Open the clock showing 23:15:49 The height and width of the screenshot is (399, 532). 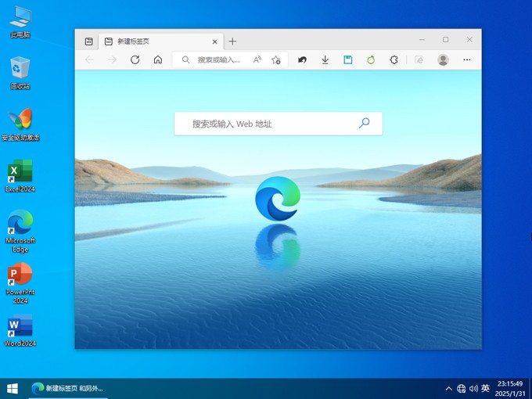(510, 389)
